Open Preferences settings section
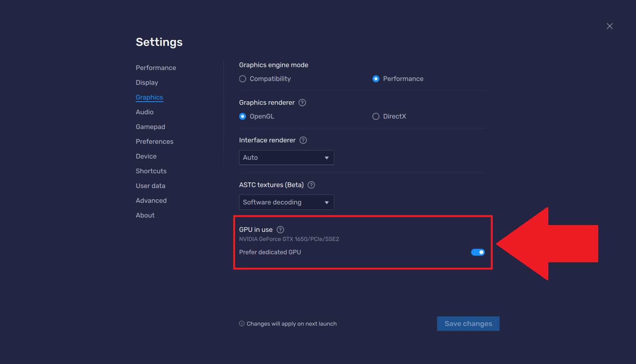Image resolution: width=636 pixels, height=364 pixels. point(154,142)
